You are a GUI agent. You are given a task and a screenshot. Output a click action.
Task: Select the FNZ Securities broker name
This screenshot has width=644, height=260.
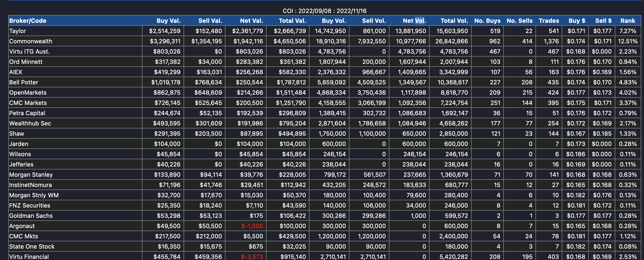[30, 205]
